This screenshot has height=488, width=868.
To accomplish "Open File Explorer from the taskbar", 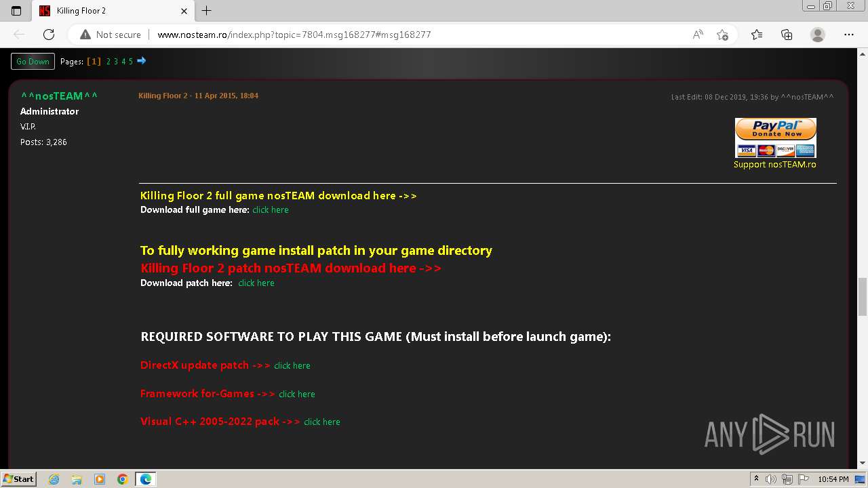I will coord(77,479).
